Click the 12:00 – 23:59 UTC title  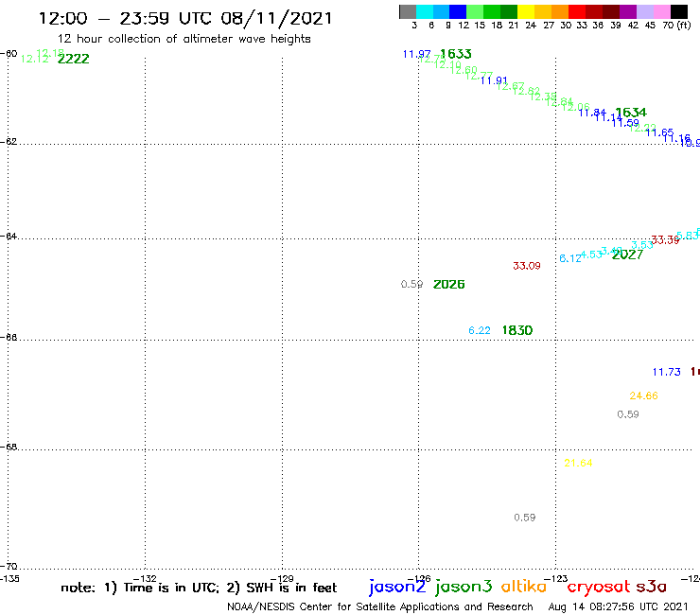pyautogui.click(x=185, y=18)
